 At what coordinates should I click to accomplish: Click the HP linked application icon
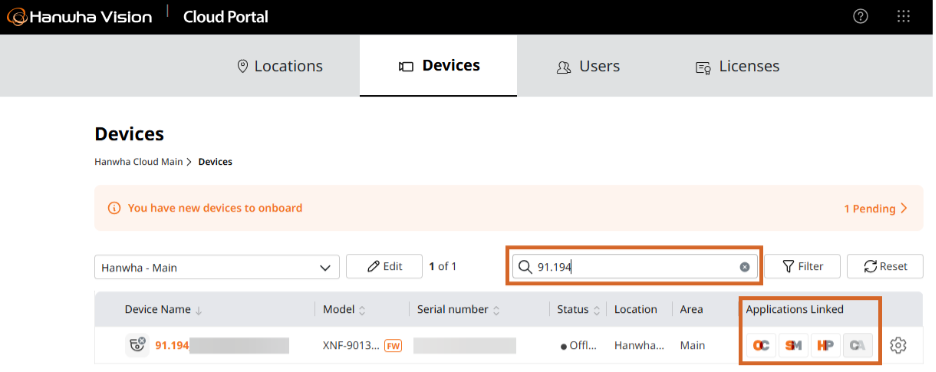(826, 345)
